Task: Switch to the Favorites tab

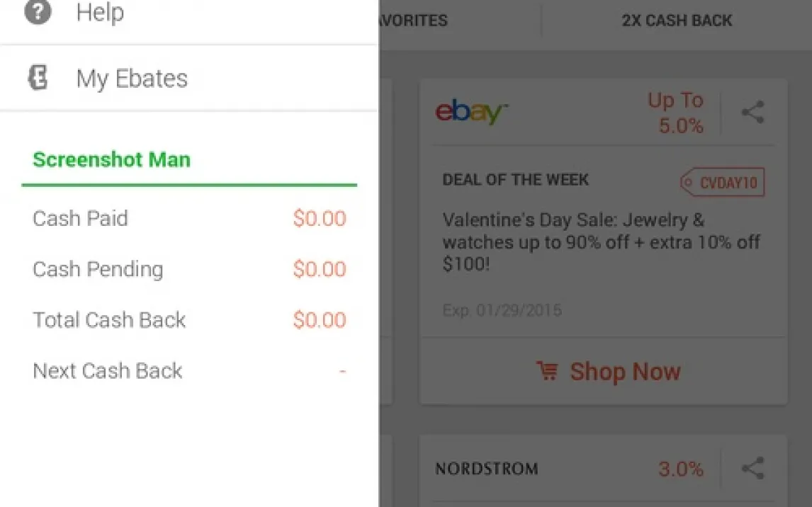Action: [x=415, y=21]
